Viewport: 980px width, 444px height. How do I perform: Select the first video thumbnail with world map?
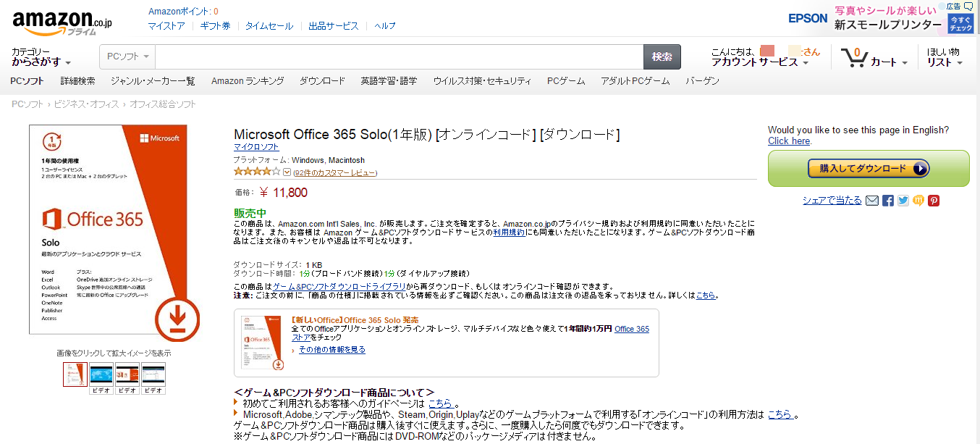101,374
